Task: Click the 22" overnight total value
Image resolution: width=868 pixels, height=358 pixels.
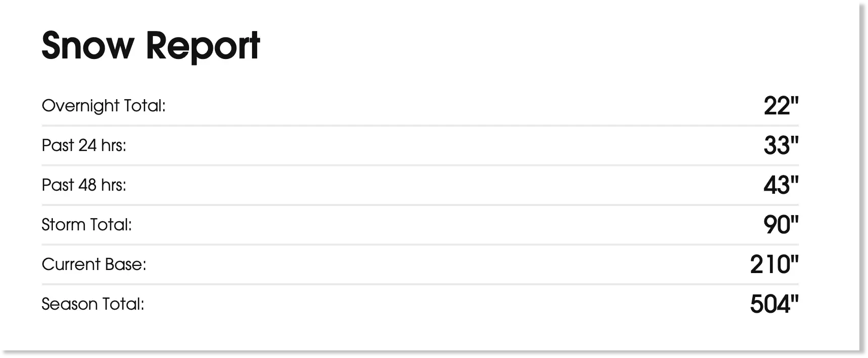Action: 781,106
